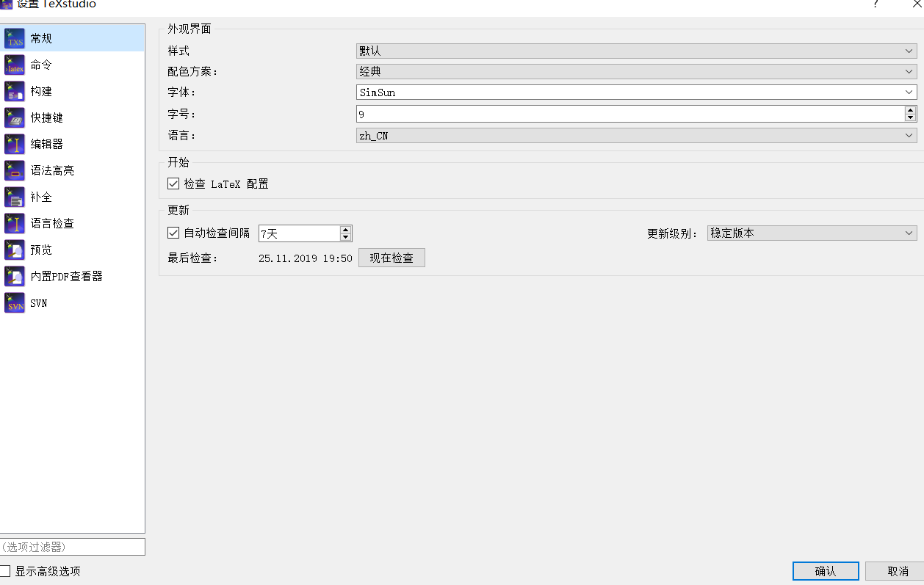The image size is (924, 585).
Task: Open the 命令 settings page
Action: tap(73, 65)
